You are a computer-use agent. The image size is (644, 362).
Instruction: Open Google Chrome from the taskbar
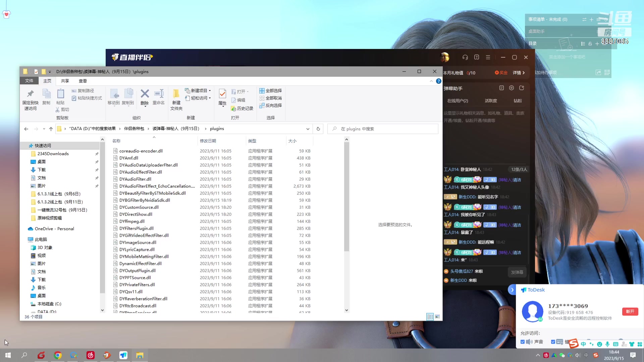[58, 355]
